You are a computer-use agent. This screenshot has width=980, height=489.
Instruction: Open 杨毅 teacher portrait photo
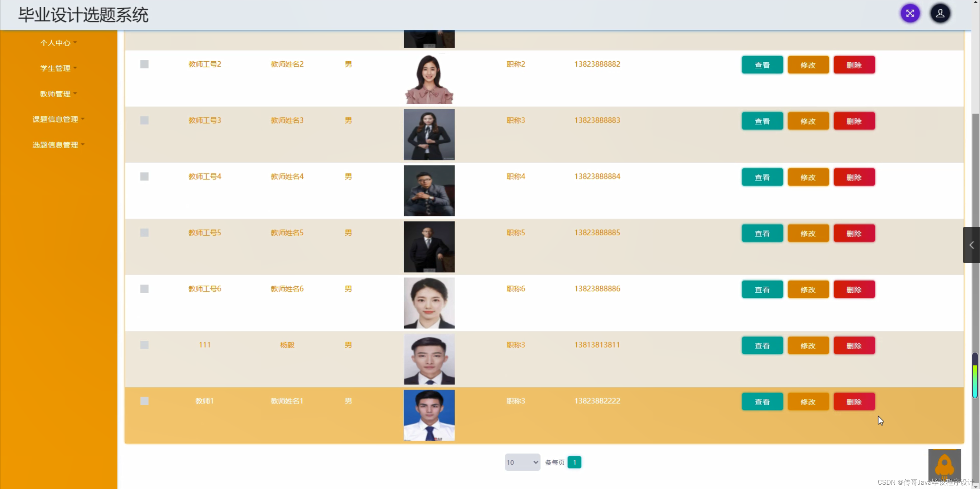point(429,359)
